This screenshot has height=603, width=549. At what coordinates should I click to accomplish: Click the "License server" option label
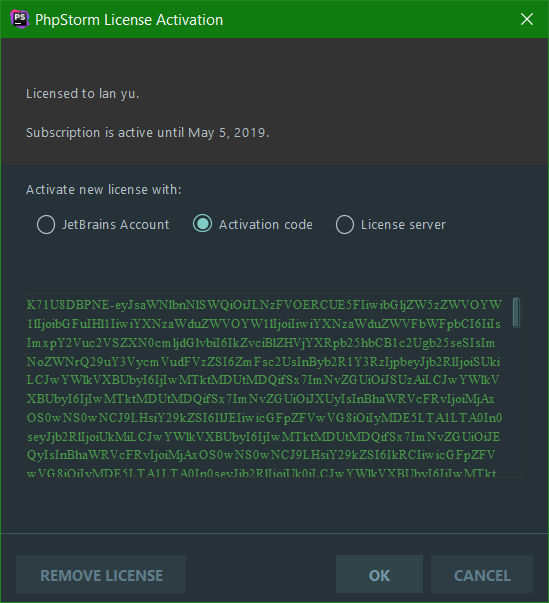(403, 225)
